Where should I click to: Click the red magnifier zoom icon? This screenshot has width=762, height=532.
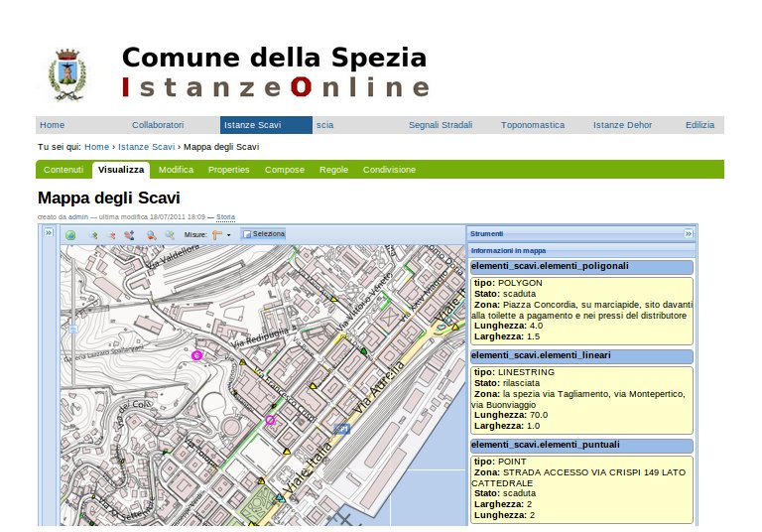151,235
